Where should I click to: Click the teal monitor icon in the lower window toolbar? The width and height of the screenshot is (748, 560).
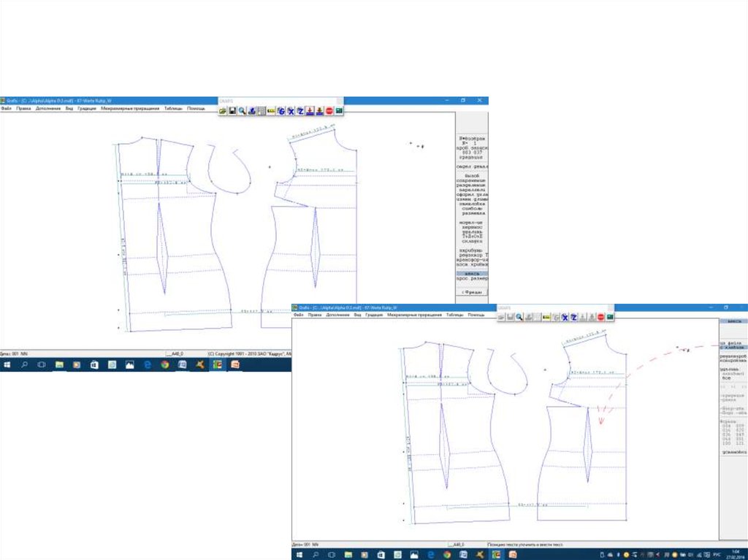point(610,317)
